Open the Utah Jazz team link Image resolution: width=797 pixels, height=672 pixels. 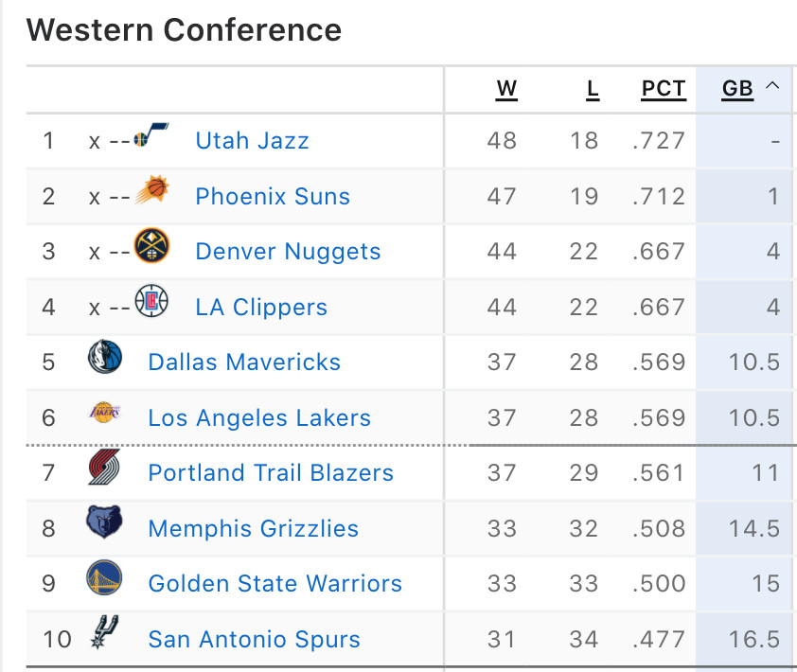(x=252, y=141)
